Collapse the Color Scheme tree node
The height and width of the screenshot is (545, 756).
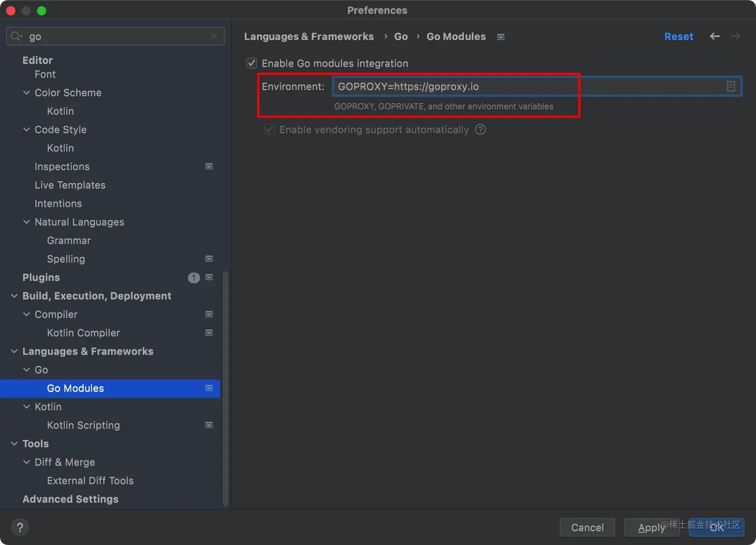(x=26, y=92)
